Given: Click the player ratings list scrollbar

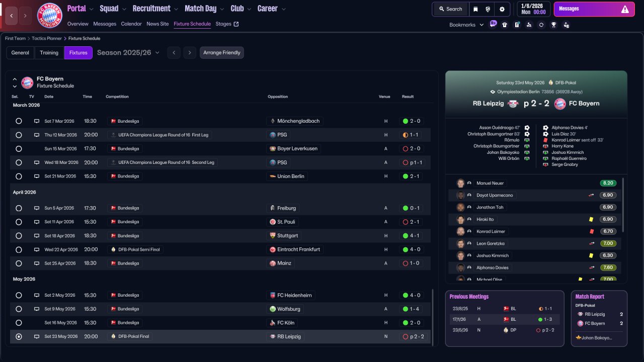Looking at the screenshot, I should tap(623, 205).
